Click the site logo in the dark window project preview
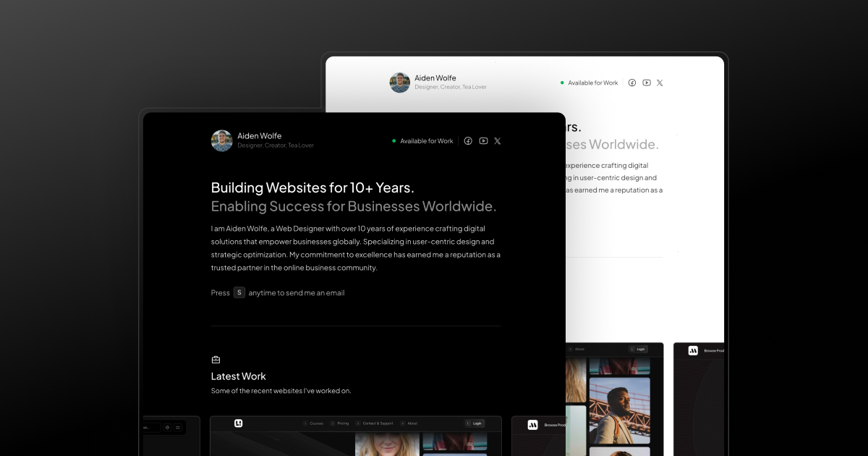Image resolution: width=868 pixels, height=456 pixels. 239,423
